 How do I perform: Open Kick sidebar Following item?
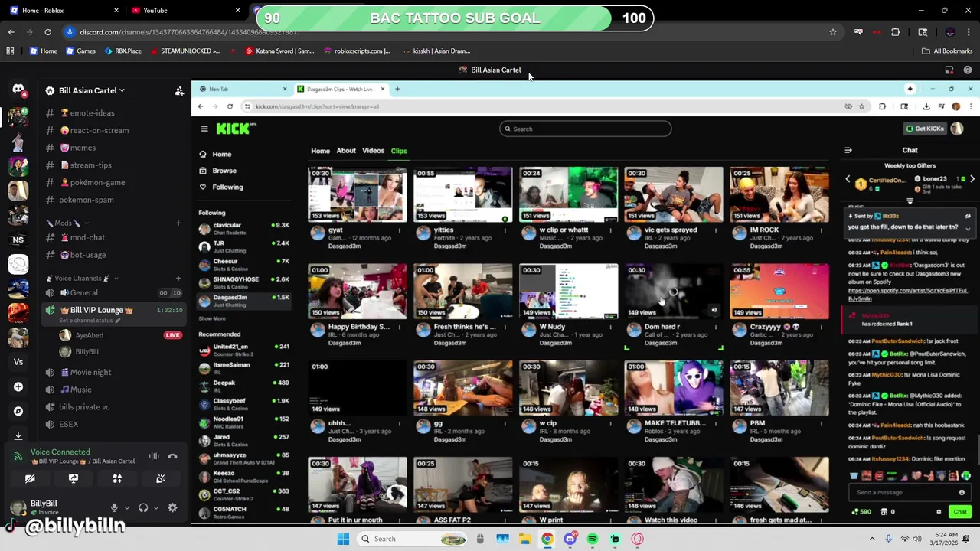227,187
